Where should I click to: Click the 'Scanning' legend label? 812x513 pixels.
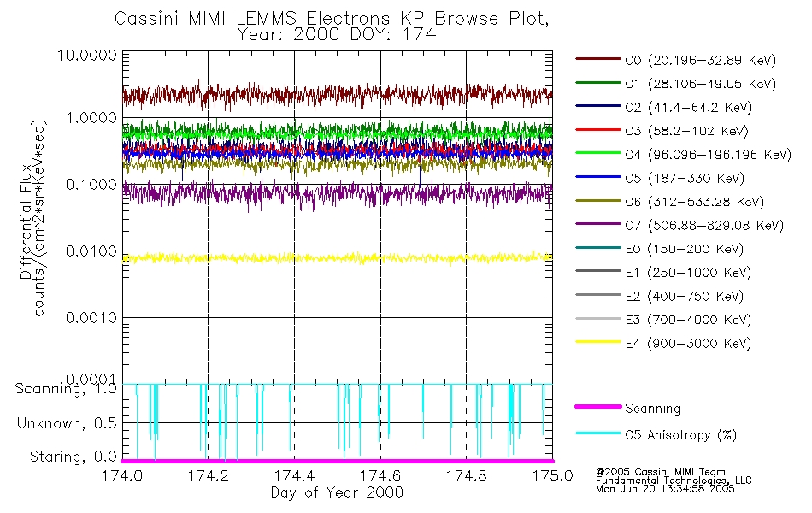pos(652,409)
